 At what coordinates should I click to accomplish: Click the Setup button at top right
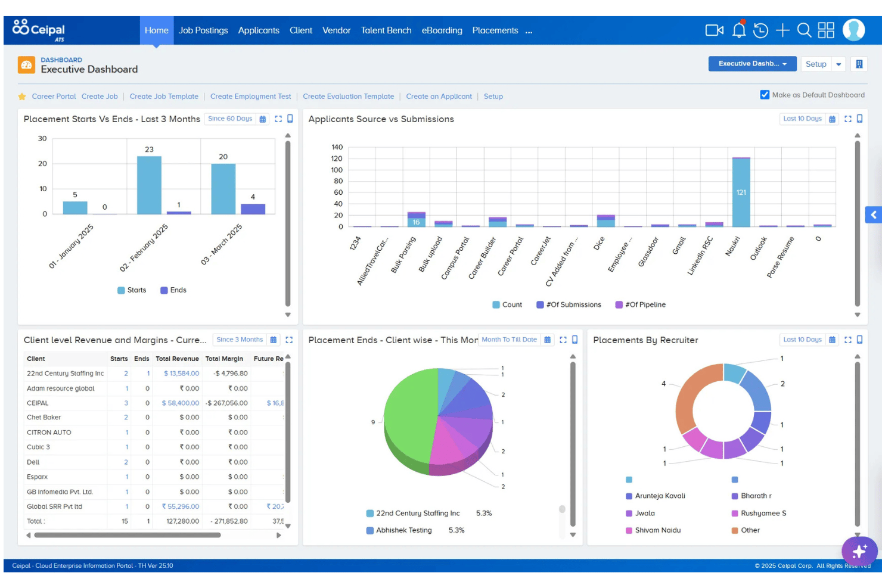tap(816, 64)
